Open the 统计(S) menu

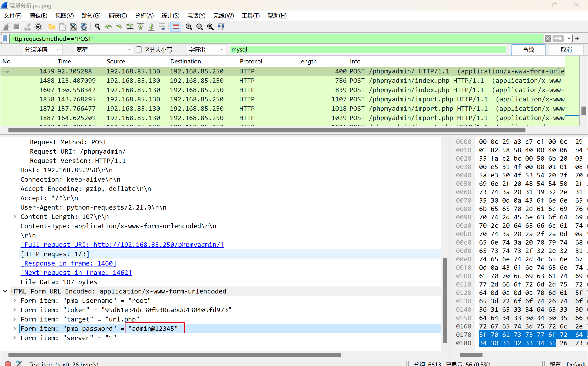tap(170, 15)
